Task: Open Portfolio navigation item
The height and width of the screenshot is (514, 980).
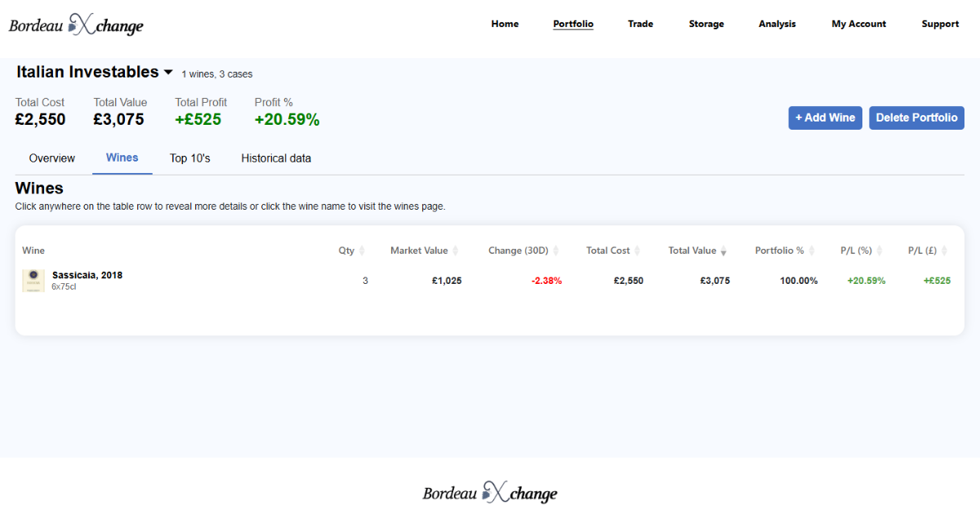Action: tap(573, 24)
